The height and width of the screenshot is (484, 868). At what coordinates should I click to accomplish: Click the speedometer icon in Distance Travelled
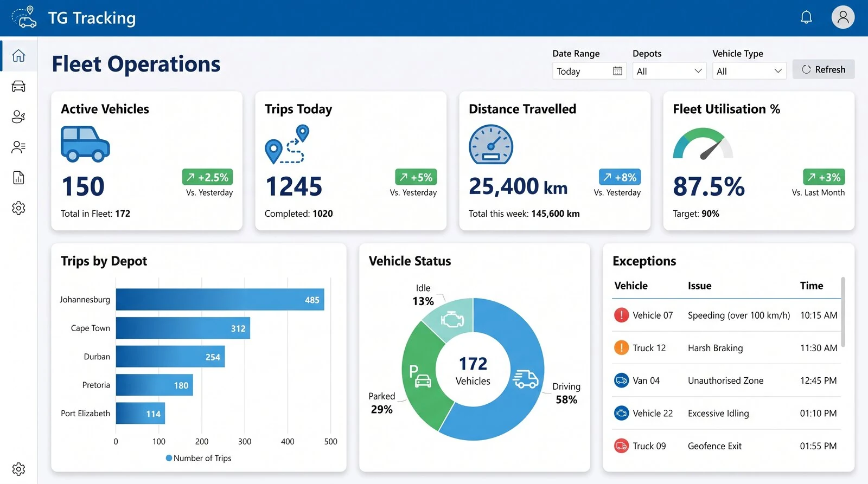point(491,144)
